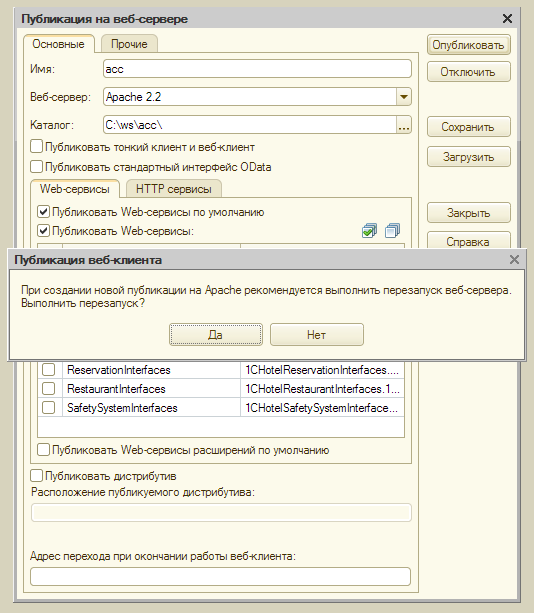Viewport: 534px width, 613px height.
Task: Decline restart with Нет button
Action: (x=317, y=335)
